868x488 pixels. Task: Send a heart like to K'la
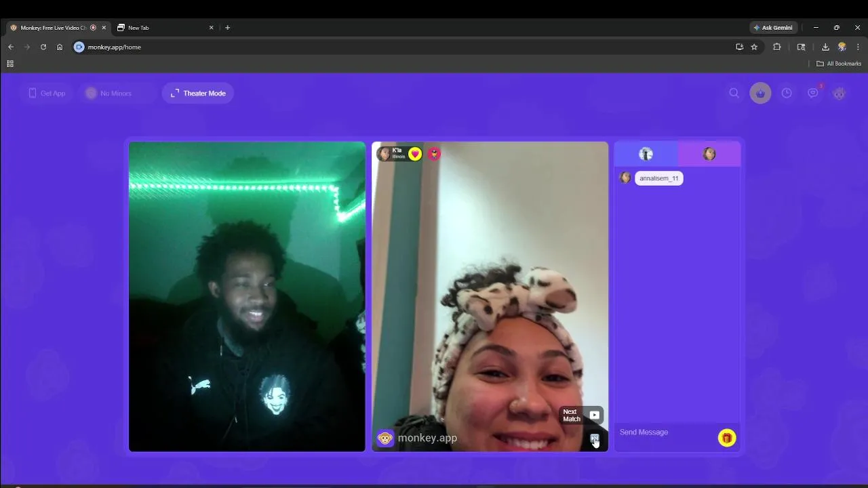click(x=415, y=154)
